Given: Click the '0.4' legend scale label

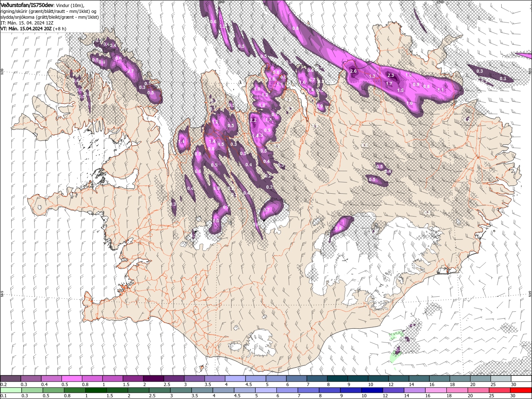Looking at the screenshot, I should pyautogui.click(x=44, y=384).
